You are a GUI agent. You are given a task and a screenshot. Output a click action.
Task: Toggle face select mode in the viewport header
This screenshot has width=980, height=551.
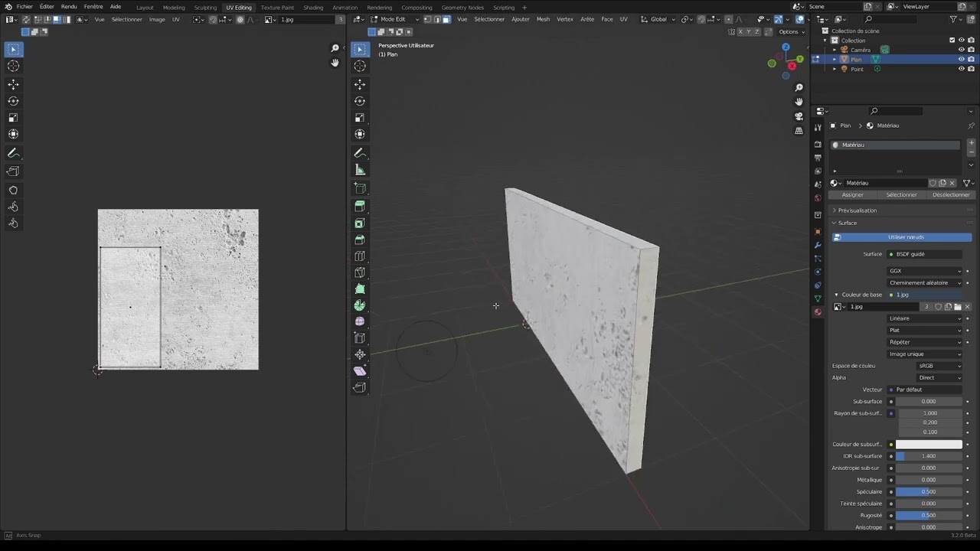tap(446, 19)
